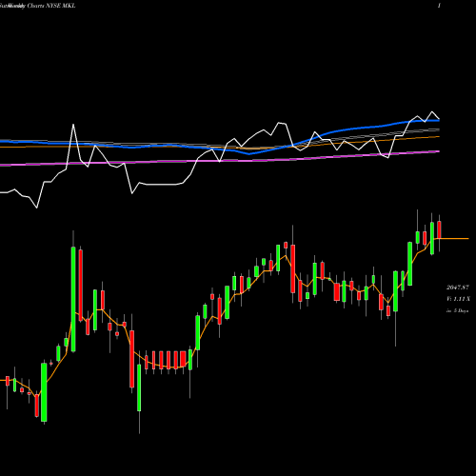This screenshot has width=476, height=476.
Task: Click the 2047.87 price label
Action: click(x=458, y=288)
